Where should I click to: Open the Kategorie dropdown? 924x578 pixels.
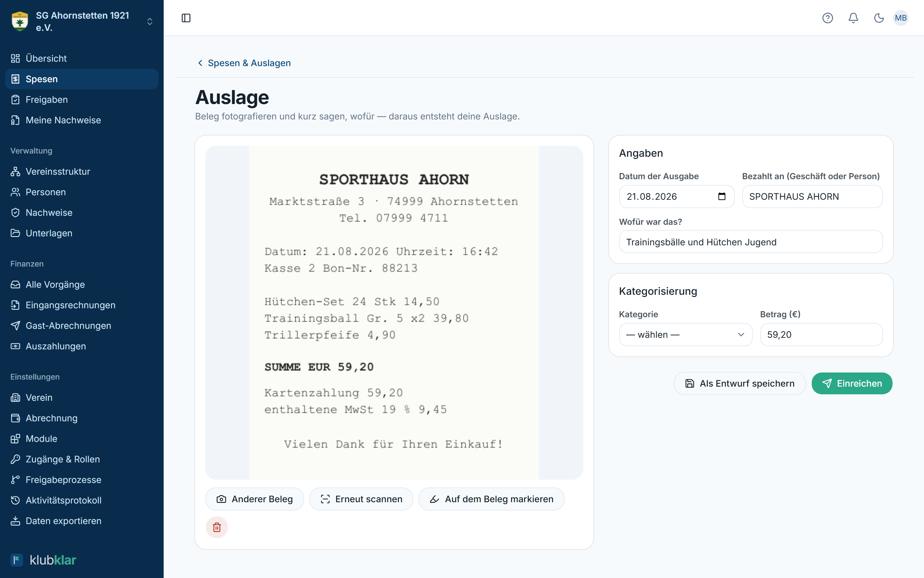click(685, 335)
